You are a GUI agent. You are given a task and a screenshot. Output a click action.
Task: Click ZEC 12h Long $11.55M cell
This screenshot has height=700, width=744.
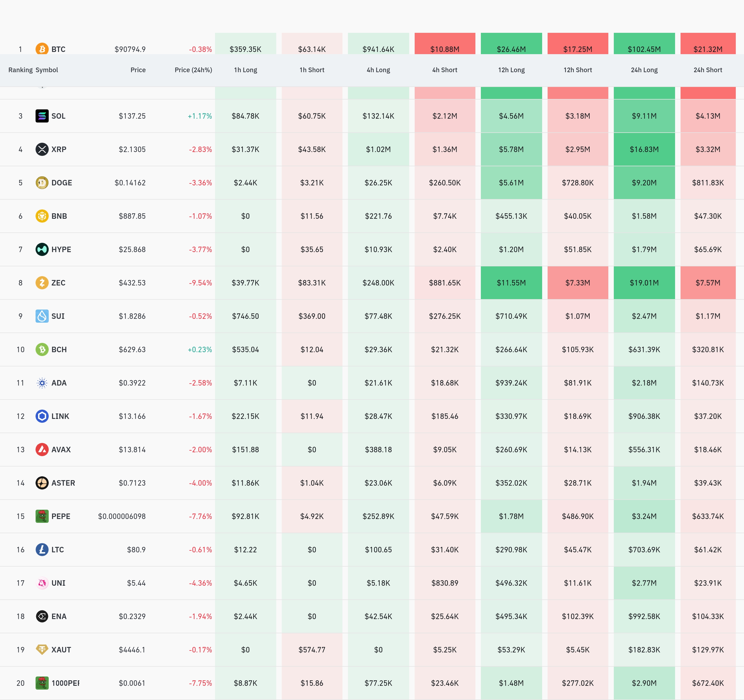[x=511, y=282]
